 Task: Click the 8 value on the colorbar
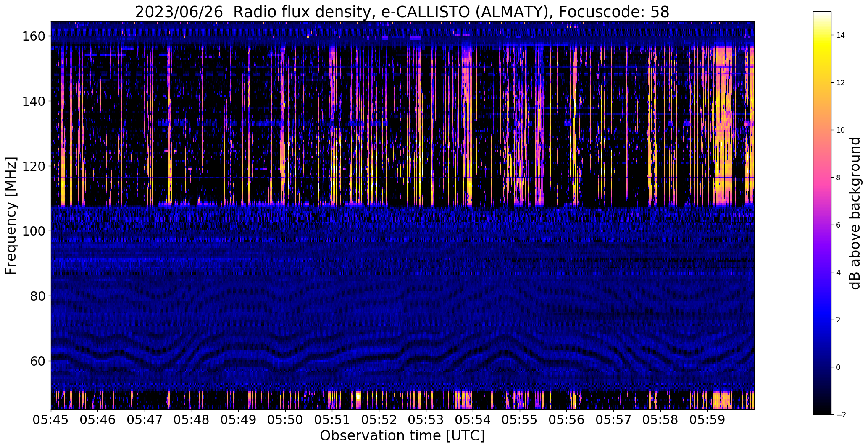click(x=839, y=178)
